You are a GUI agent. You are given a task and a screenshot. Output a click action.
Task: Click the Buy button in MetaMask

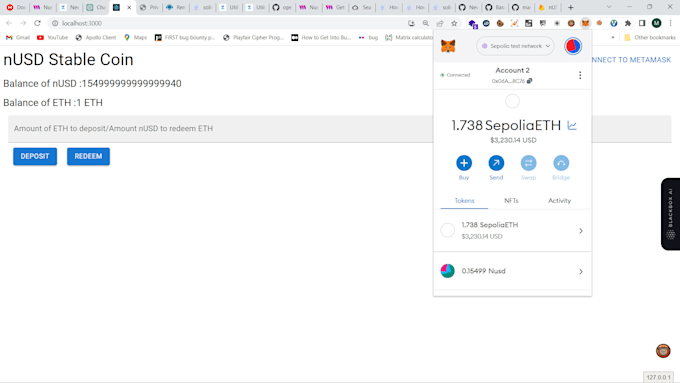point(464,167)
